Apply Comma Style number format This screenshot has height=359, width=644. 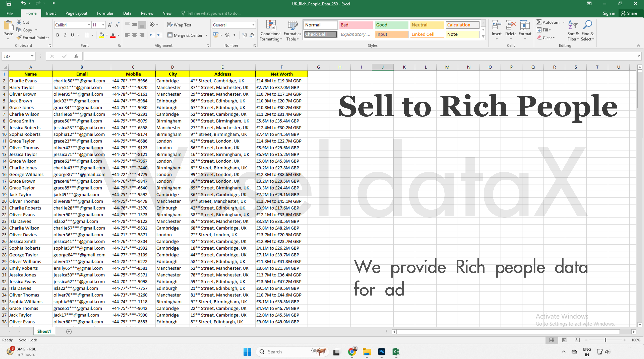click(x=234, y=35)
